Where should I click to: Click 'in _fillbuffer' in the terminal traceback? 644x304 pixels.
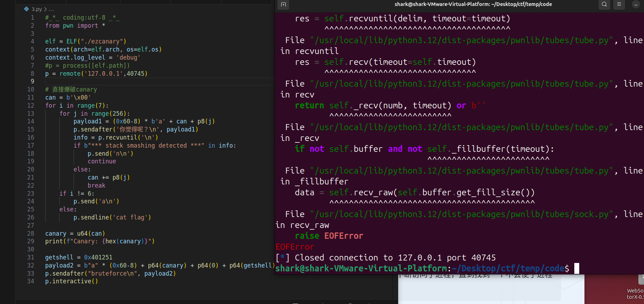click(314, 182)
